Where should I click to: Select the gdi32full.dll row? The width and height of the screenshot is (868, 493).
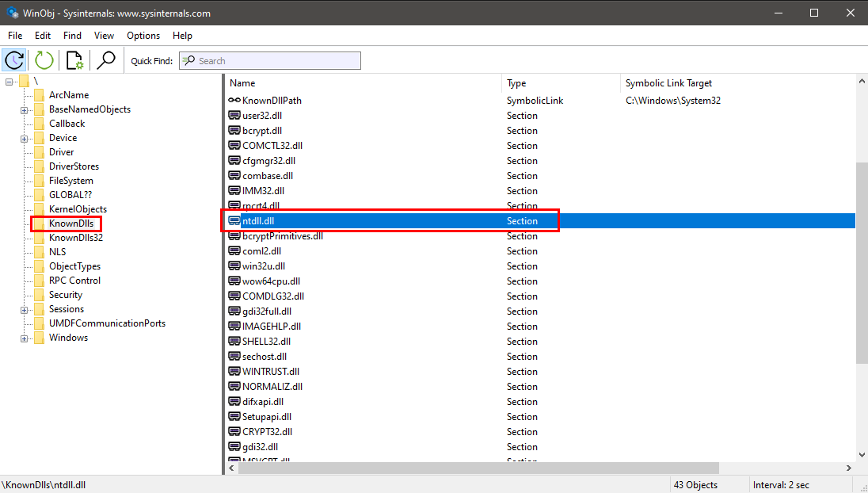[x=541, y=311]
